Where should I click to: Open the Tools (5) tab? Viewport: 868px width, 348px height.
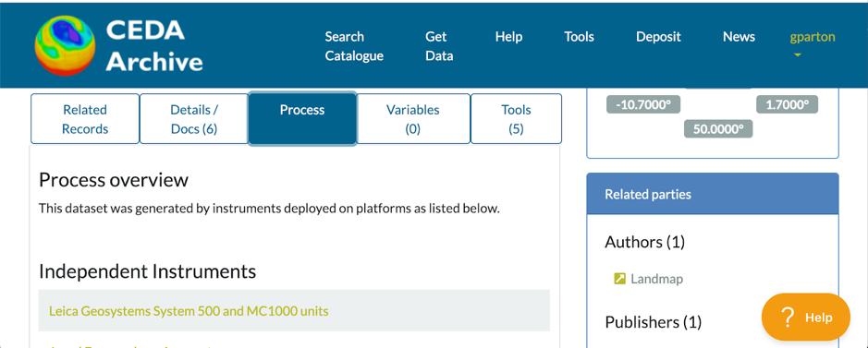(x=516, y=119)
